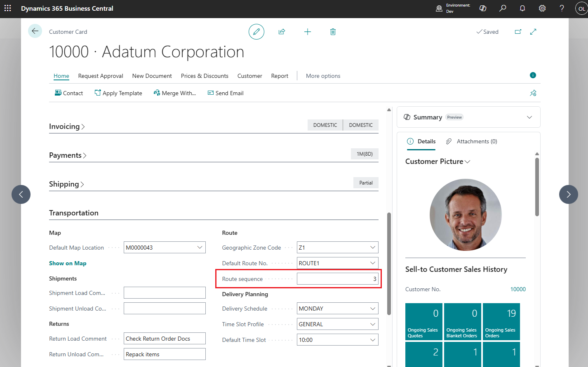The width and height of the screenshot is (588, 367).
Task: Click the Send Email action
Action: pos(226,93)
